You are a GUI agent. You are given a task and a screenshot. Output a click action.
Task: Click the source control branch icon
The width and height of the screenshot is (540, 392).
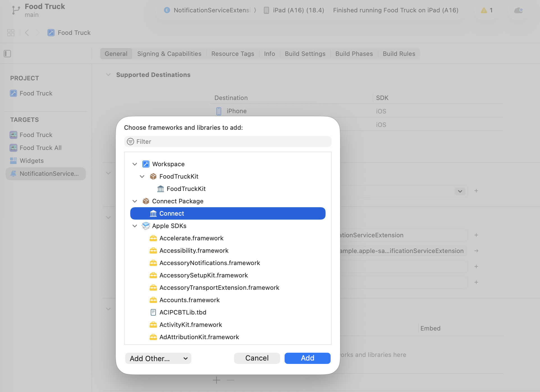click(15, 10)
